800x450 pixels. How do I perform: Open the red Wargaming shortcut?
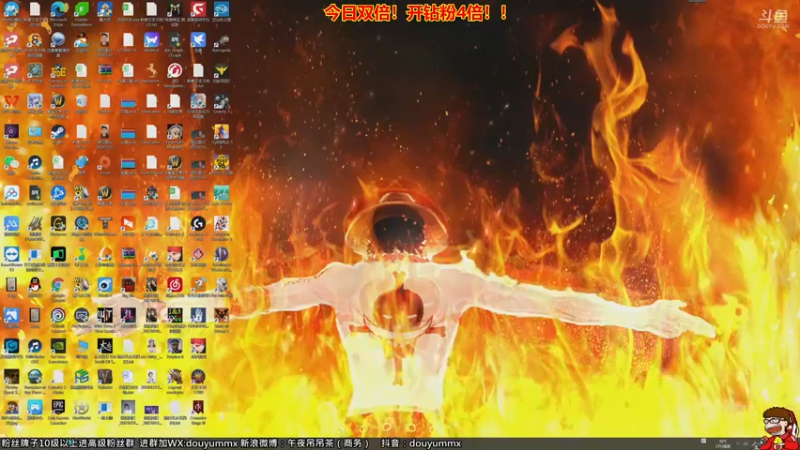point(174,70)
